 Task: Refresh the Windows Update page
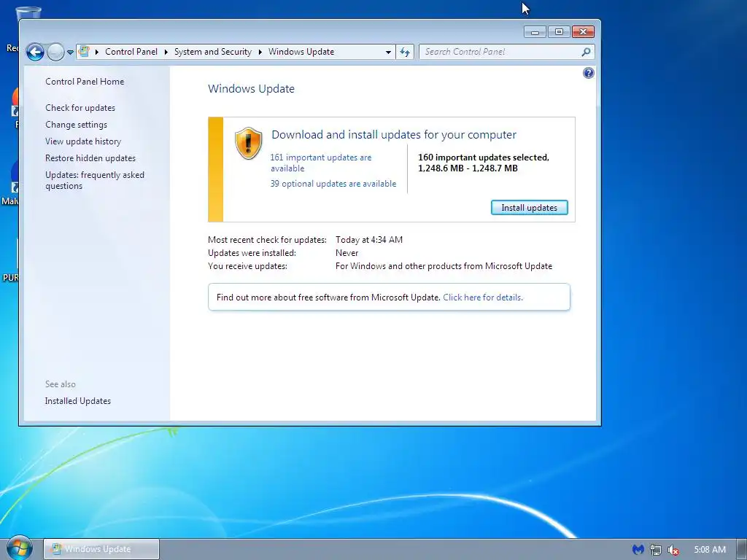[x=404, y=52]
